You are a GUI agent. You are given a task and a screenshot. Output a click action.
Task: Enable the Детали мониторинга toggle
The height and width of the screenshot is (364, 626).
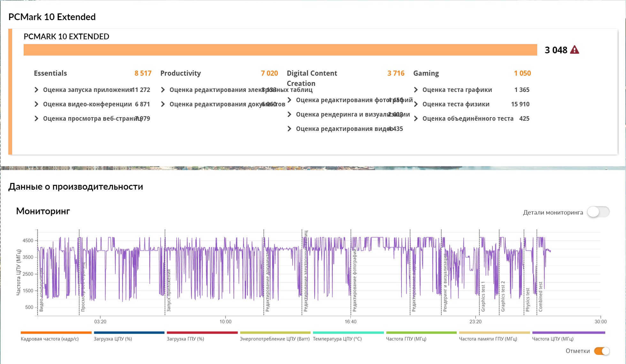click(598, 212)
